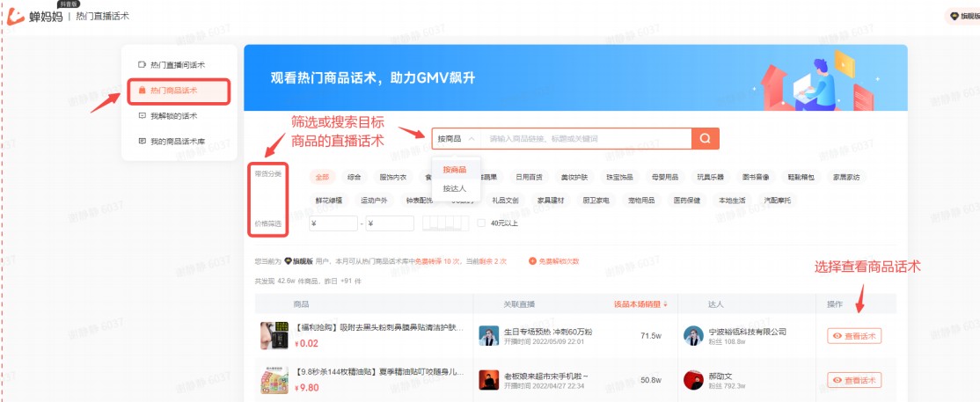Focus the product link keyword search field
The height and width of the screenshot is (402, 980).
point(586,139)
